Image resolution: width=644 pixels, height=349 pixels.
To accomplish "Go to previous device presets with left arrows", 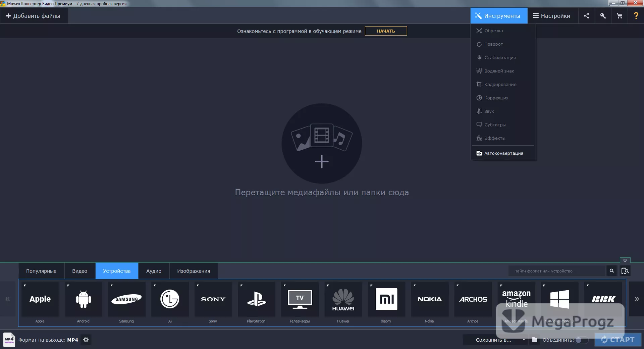I will coord(8,299).
